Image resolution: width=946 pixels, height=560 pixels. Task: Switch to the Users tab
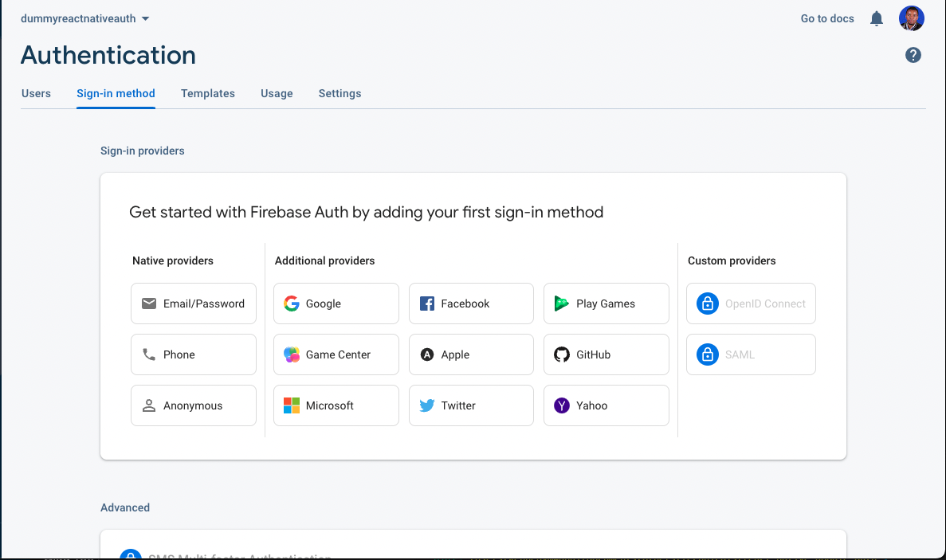pyautogui.click(x=36, y=93)
